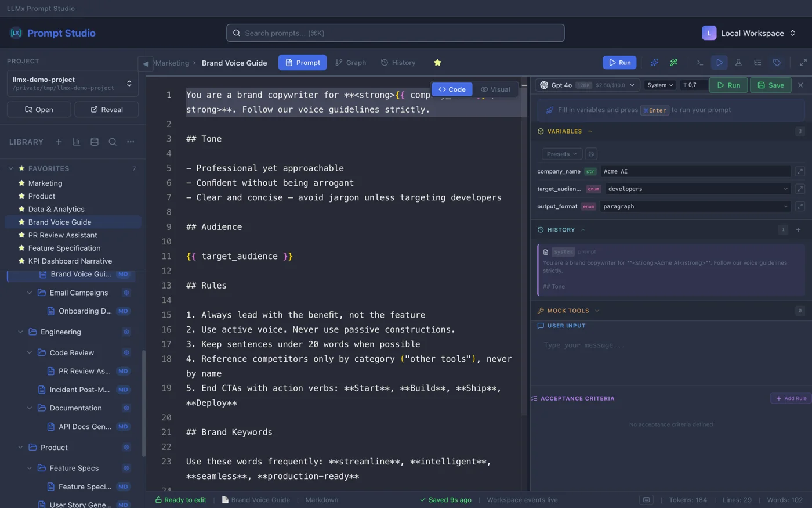Collapse the Variables section
Image resolution: width=812 pixels, height=508 pixels.
(x=590, y=131)
